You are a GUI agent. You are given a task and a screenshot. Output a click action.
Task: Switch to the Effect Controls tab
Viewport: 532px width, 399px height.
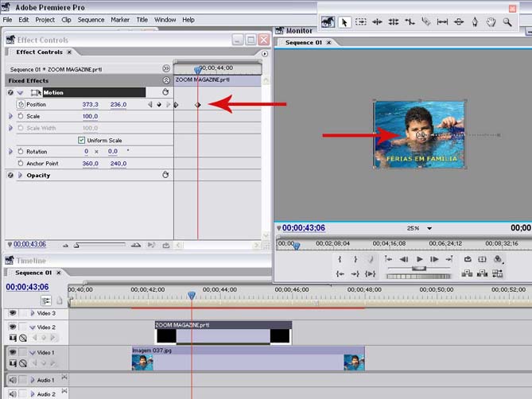39,52
